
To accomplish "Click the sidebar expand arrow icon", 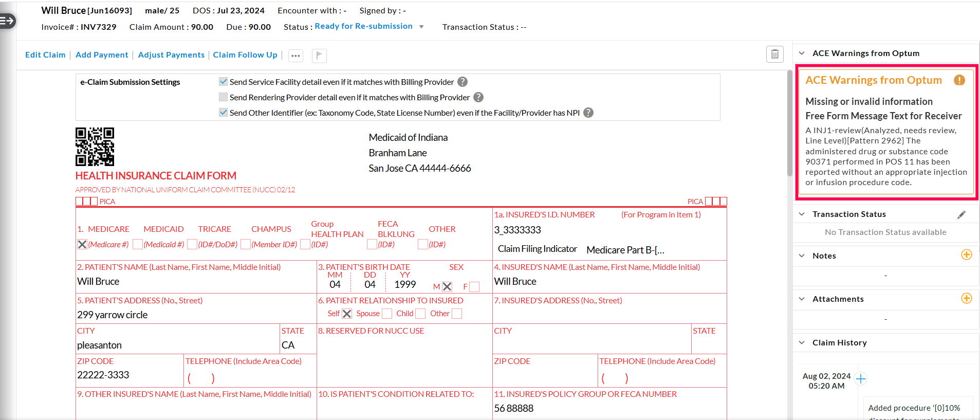I will pos(8,21).
